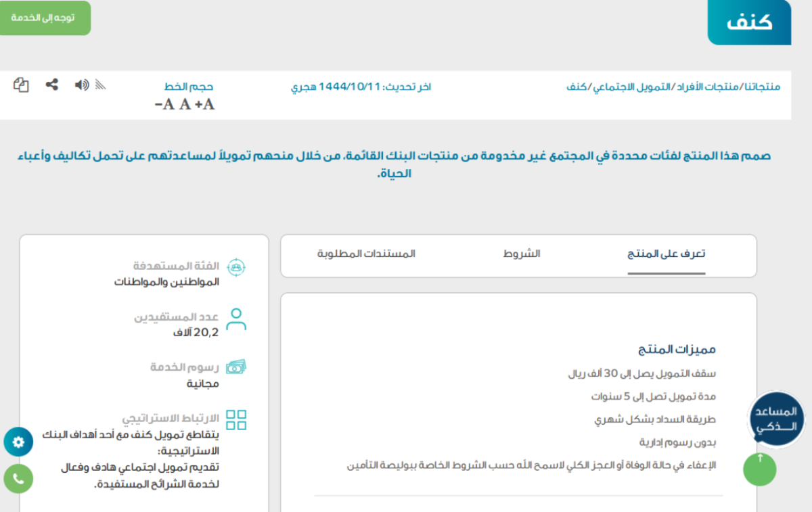Click the copy page icon
Screen dimensions: 812x512
coord(21,85)
